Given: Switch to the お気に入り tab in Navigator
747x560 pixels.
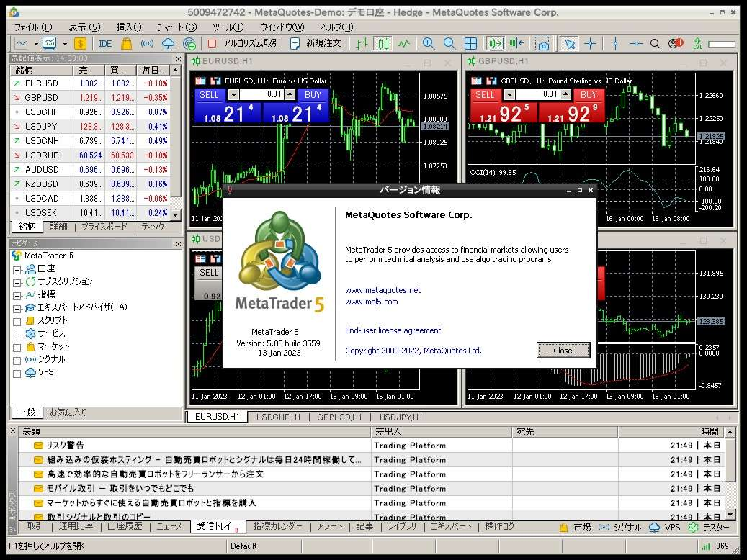Looking at the screenshot, I should pos(68,412).
